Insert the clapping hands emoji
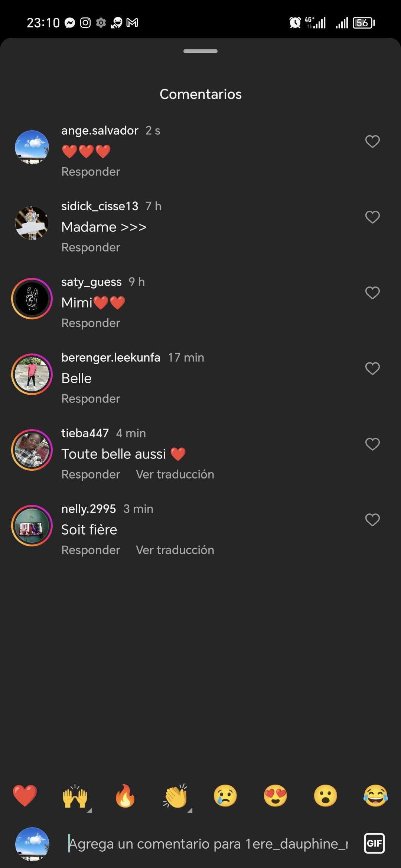 175,796
